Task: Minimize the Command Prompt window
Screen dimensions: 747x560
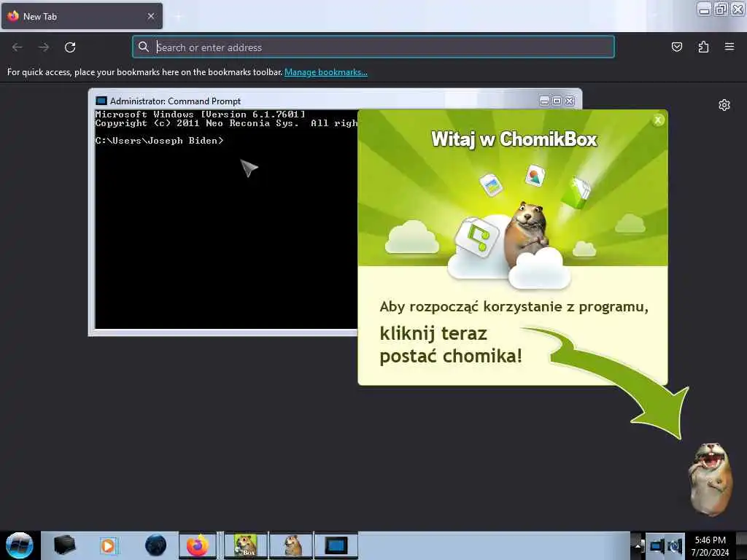Action: tap(544, 101)
